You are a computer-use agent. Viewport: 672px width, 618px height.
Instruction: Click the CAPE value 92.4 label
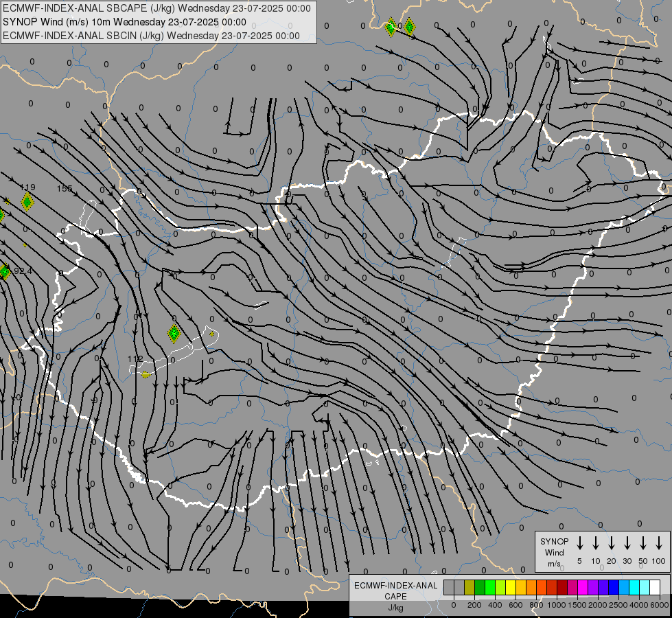pos(23,271)
